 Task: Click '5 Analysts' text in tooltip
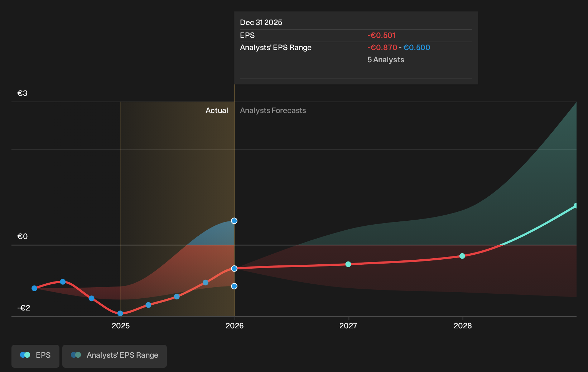(x=386, y=60)
